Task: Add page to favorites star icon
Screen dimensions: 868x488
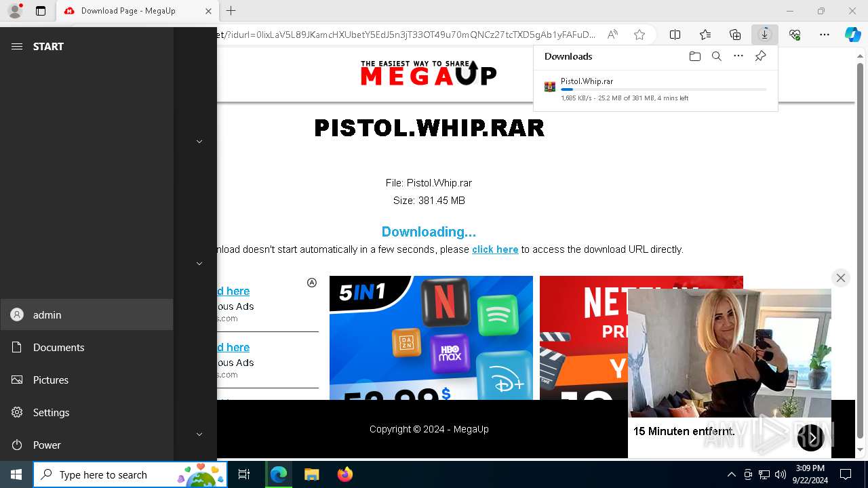Action: [639, 35]
